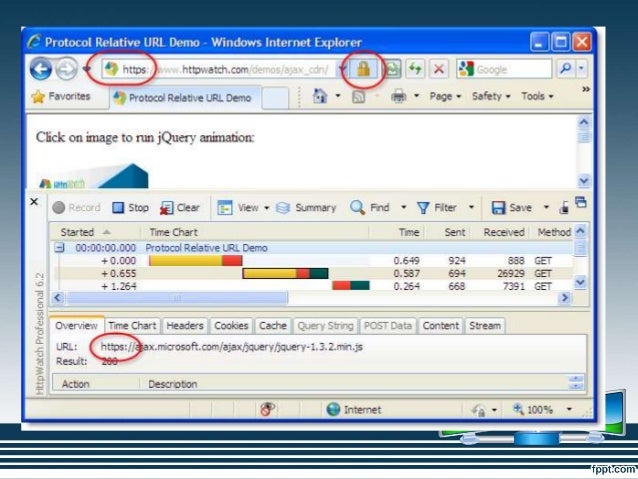This screenshot has height=479, width=638.
Task: Click the request grid scroll-right arrow
Action: click(x=565, y=298)
